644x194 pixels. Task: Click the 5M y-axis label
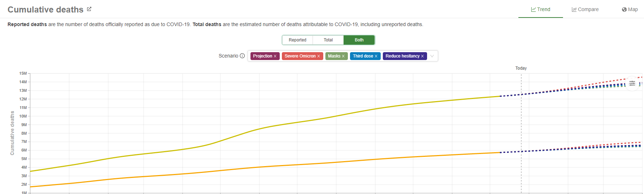click(24, 159)
